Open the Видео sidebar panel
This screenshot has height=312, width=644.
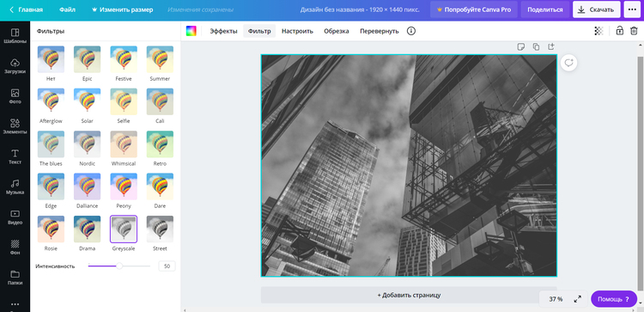pyautogui.click(x=15, y=217)
